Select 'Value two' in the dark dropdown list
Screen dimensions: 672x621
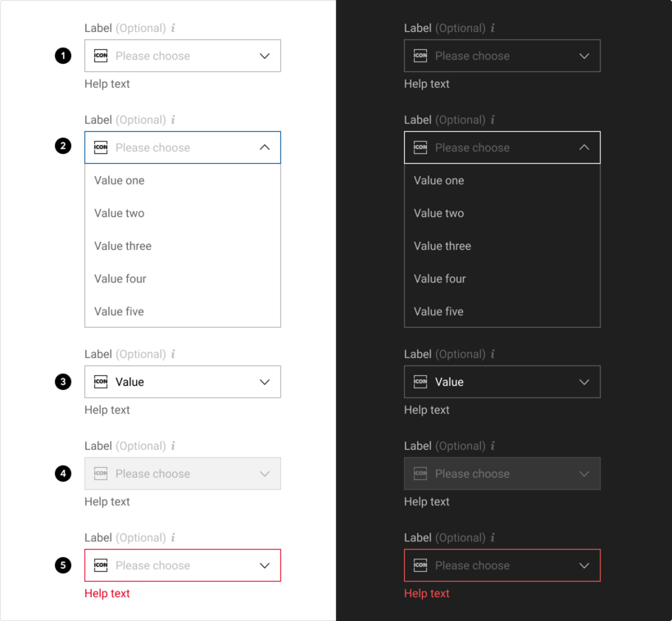pyautogui.click(x=438, y=213)
